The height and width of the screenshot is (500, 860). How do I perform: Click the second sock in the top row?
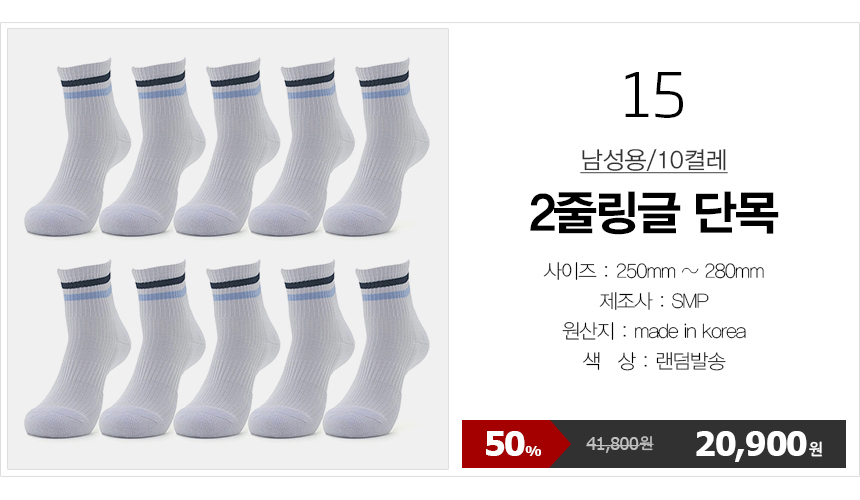coord(151,148)
